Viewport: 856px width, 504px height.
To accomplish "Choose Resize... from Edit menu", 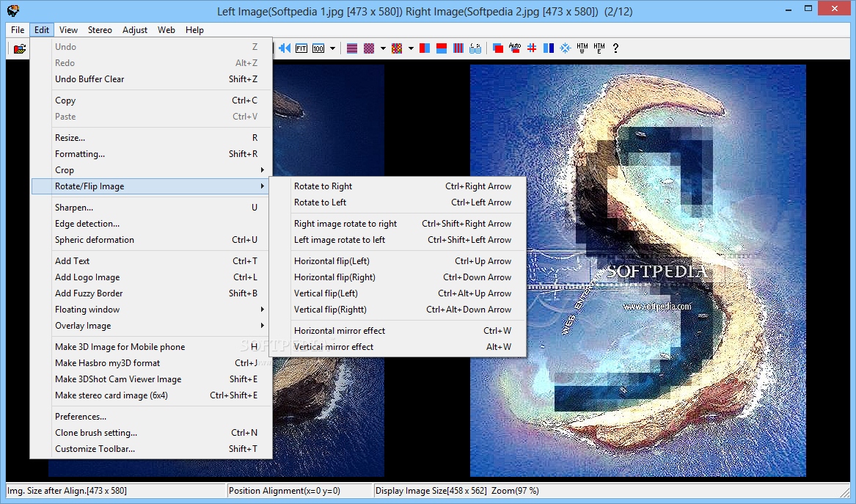I will coord(151,138).
